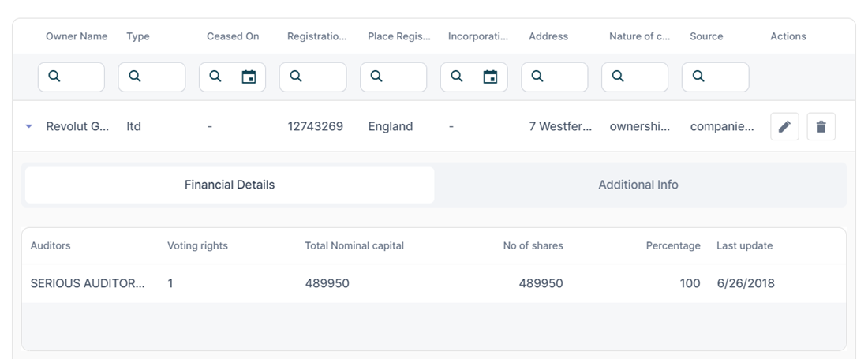This screenshot has height=359, width=868.
Task: Click the Place Registered filter field
Action: click(x=402, y=77)
